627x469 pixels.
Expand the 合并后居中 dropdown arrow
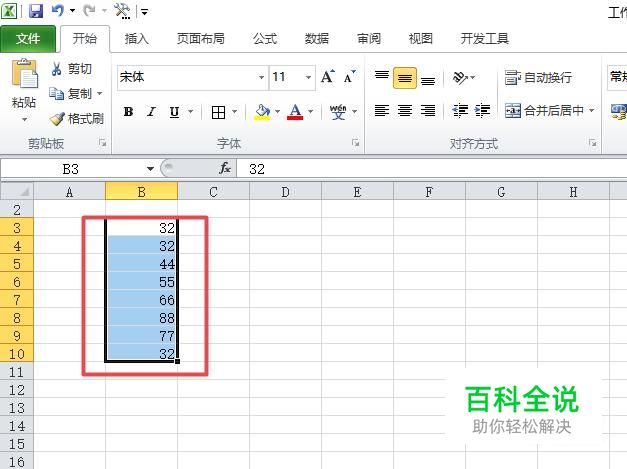click(x=591, y=110)
